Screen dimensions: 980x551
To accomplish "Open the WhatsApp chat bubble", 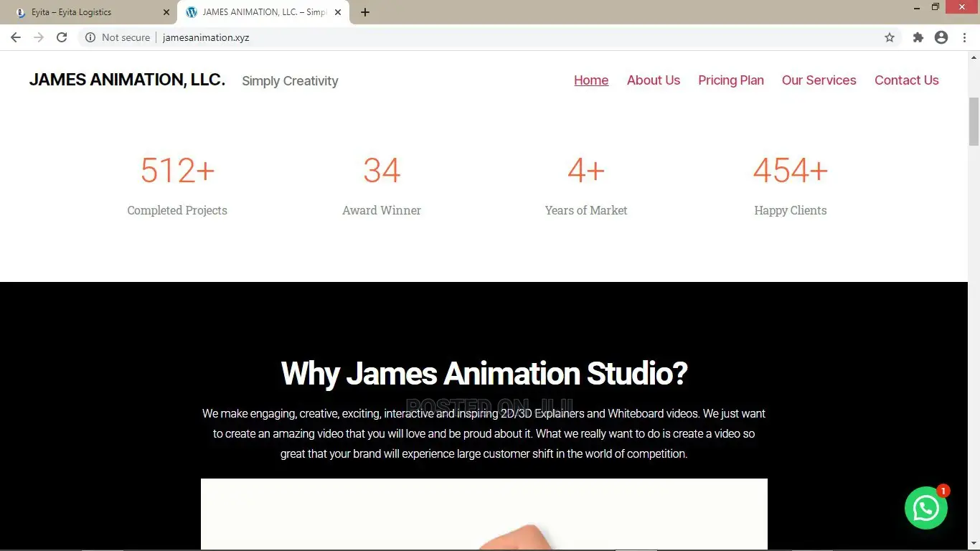I will tap(925, 508).
